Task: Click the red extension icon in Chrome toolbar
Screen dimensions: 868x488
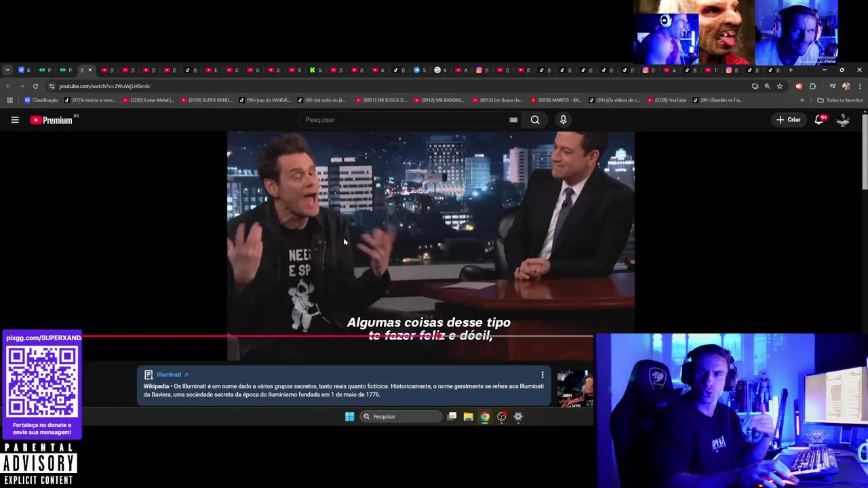Action: pyautogui.click(x=798, y=86)
